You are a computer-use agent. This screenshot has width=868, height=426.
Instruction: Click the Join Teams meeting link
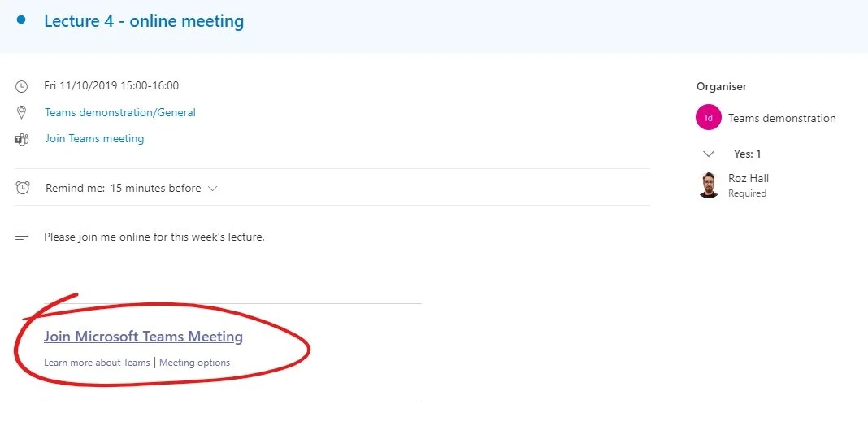pyautogui.click(x=94, y=138)
